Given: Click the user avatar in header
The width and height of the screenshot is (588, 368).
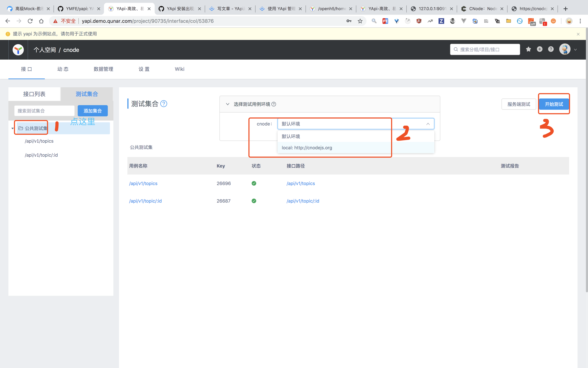Looking at the screenshot, I should 565,49.
